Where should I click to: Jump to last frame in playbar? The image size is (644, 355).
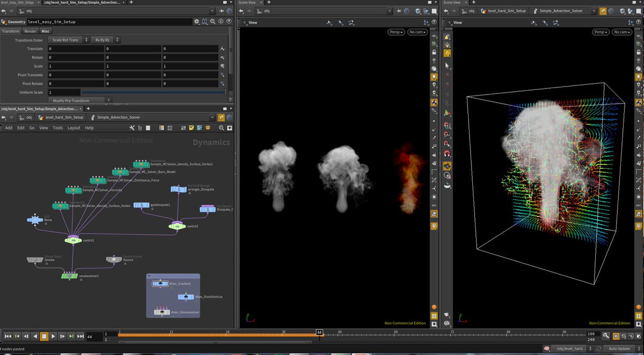point(80,336)
